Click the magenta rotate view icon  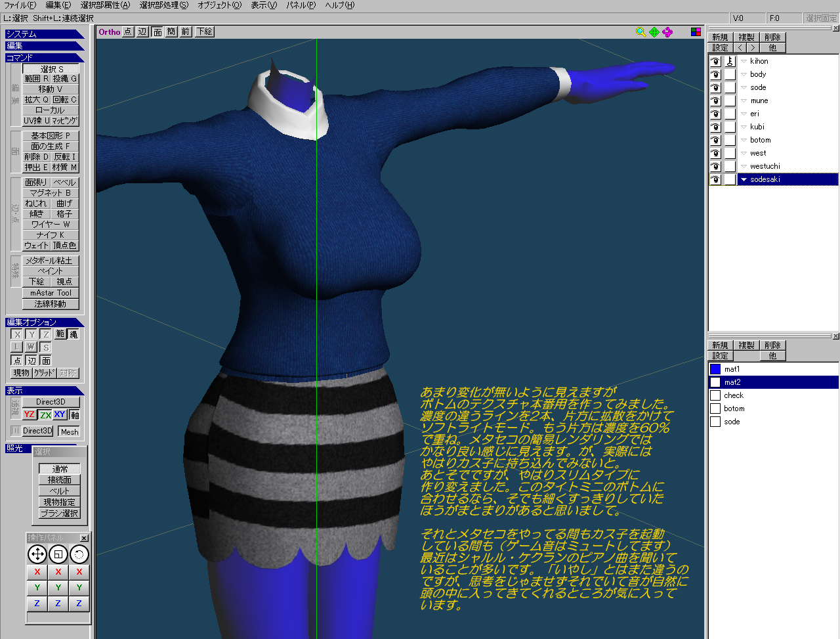tap(667, 32)
